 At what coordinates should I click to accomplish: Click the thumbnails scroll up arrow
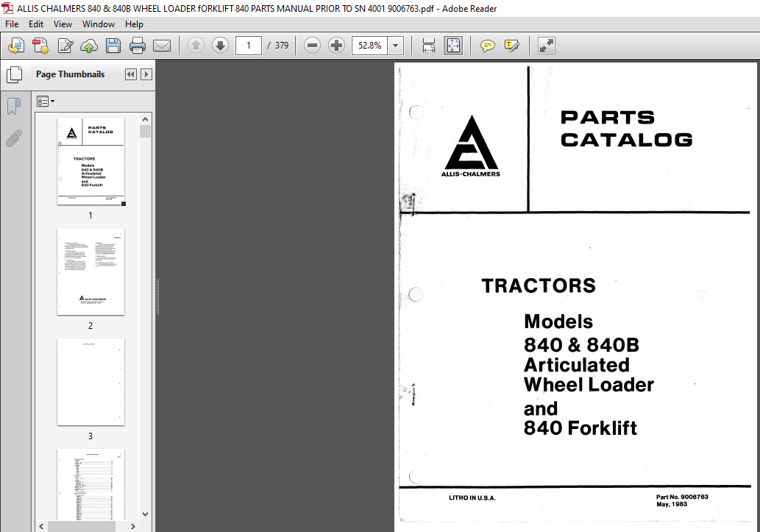[146, 119]
